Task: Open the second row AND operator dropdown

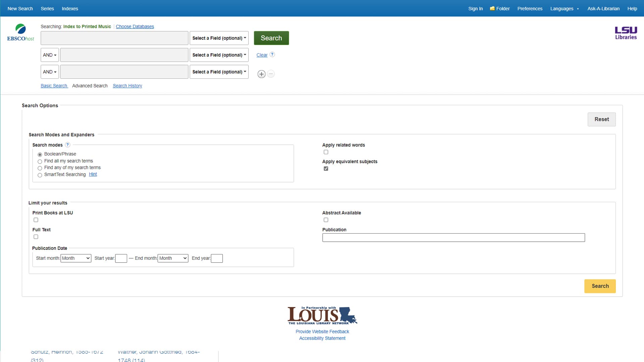Action: (50, 55)
